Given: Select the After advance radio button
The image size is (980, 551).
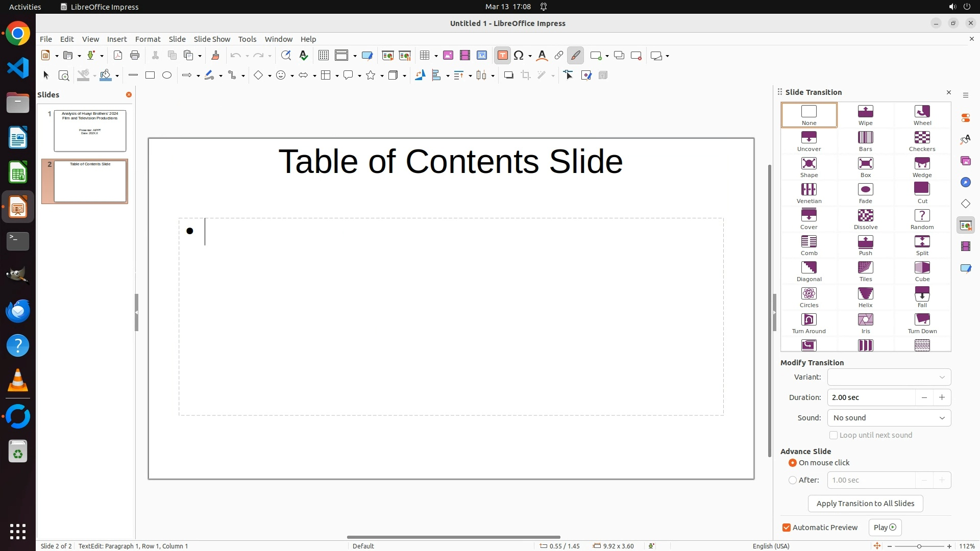Looking at the screenshot, I should coord(793,480).
